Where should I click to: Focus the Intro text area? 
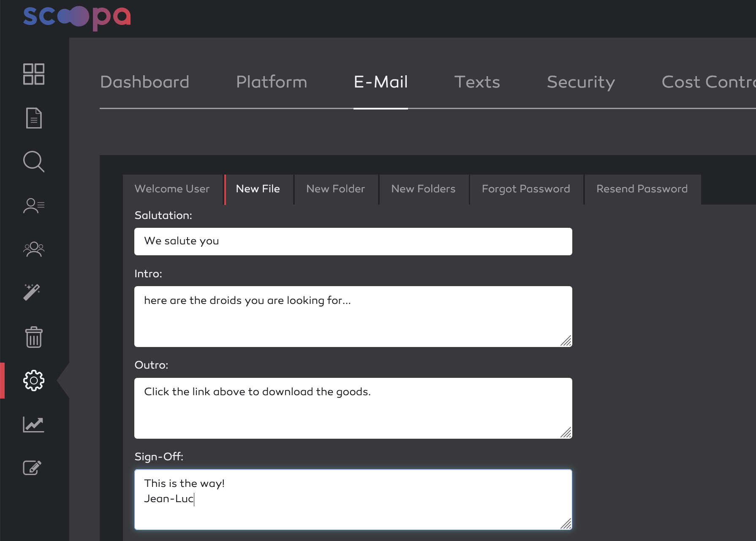pyautogui.click(x=353, y=317)
